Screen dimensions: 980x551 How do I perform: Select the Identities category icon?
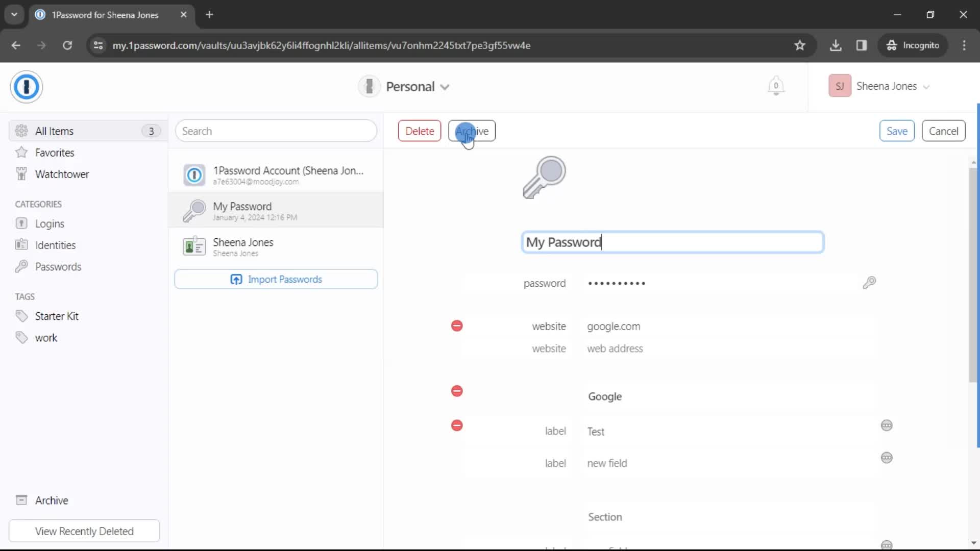[x=21, y=244]
